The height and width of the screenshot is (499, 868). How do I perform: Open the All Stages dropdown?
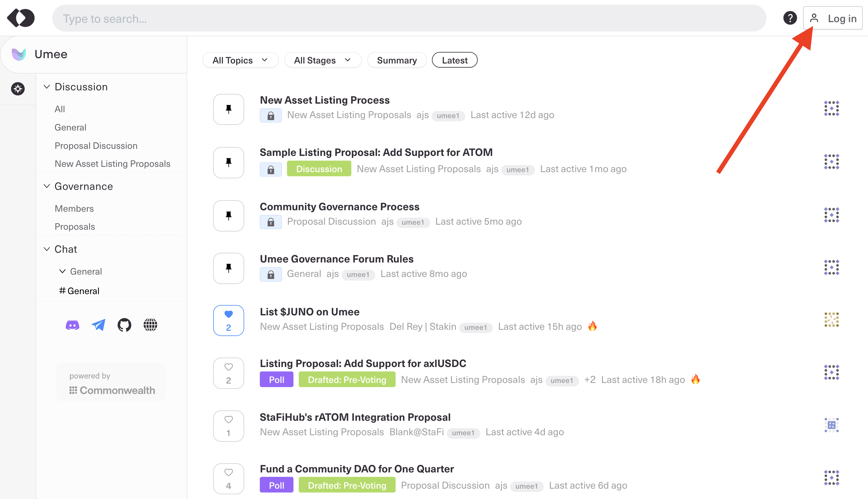coord(322,60)
